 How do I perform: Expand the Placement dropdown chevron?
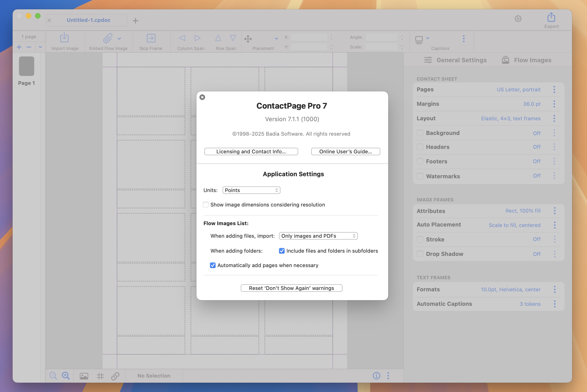pos(276,38)
